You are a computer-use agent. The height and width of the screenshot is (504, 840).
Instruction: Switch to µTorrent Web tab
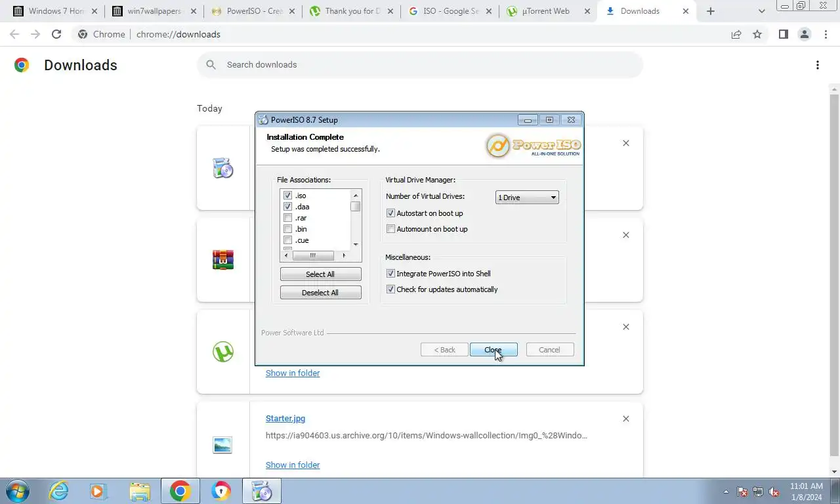point(547,11)
